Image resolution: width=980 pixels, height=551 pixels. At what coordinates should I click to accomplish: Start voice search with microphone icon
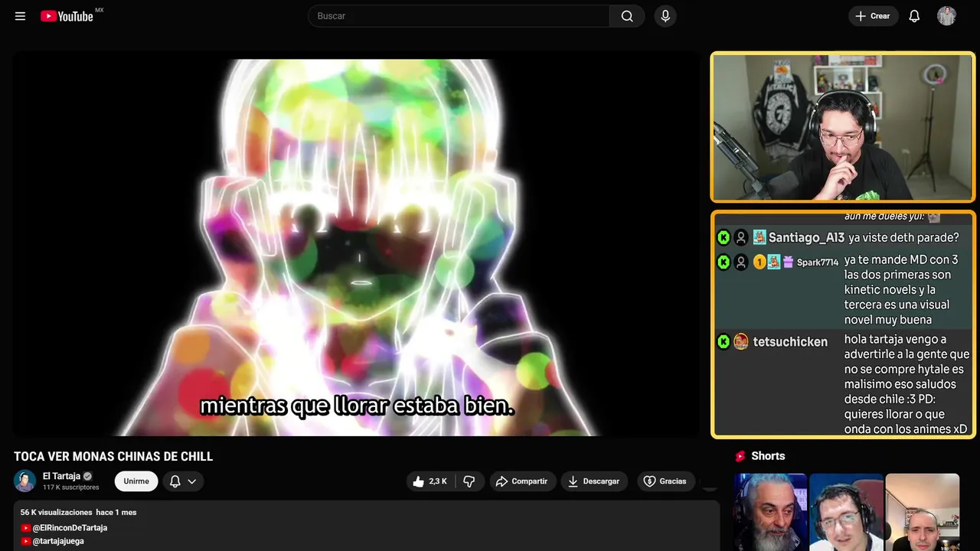tap(665, 16)
